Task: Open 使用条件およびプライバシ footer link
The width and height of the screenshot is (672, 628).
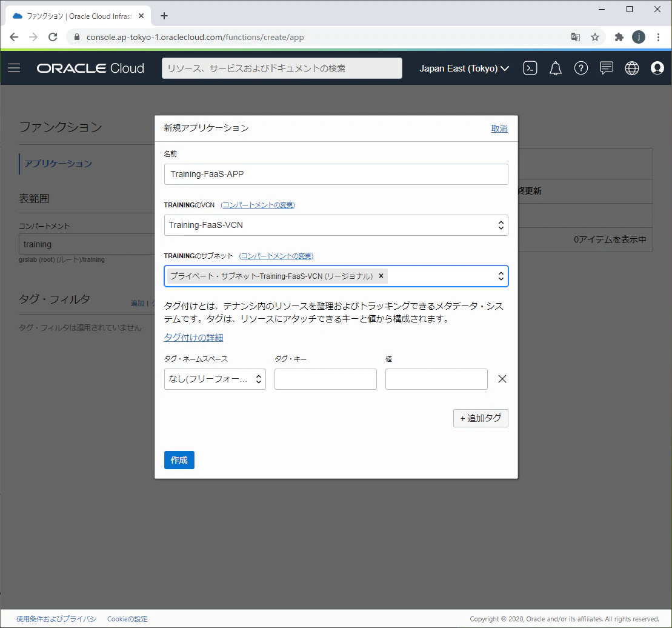Action: [56, 619]
